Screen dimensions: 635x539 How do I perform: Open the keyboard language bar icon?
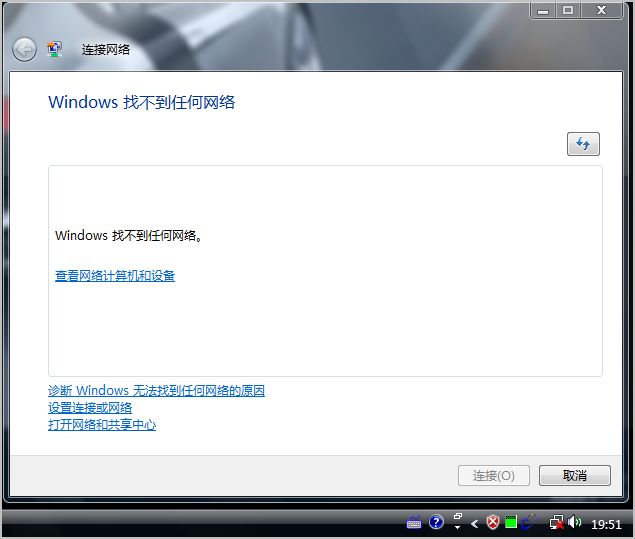pos(413,522)
